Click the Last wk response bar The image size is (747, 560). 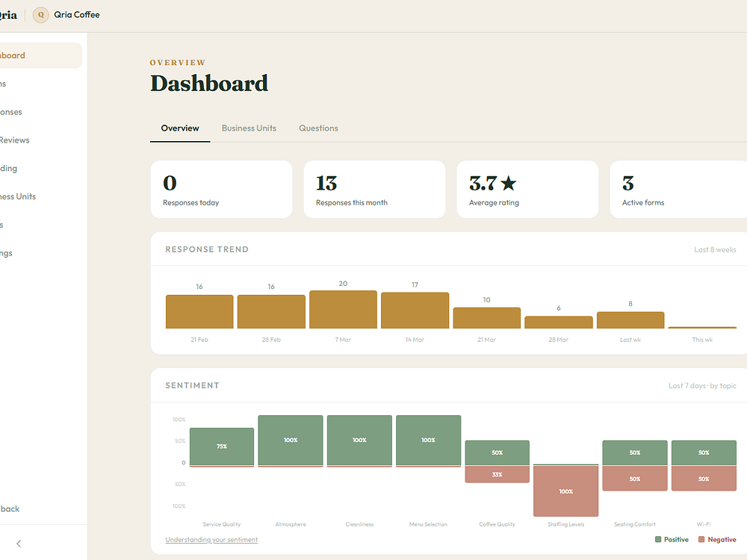[x=630, y=320]
